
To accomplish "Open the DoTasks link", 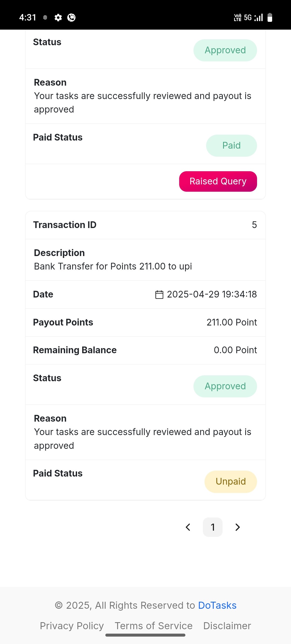I will coord(217,605).
